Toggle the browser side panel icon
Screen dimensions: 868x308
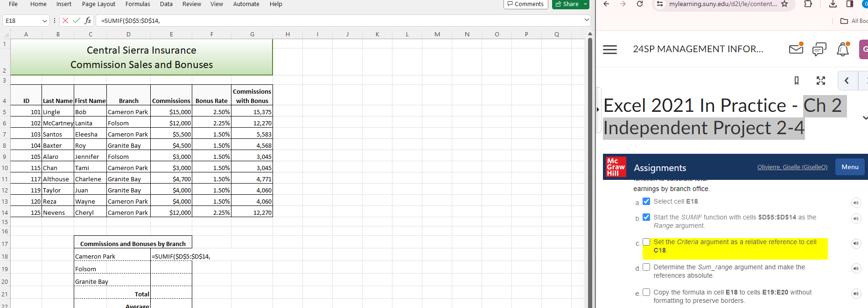pos(850,4)
